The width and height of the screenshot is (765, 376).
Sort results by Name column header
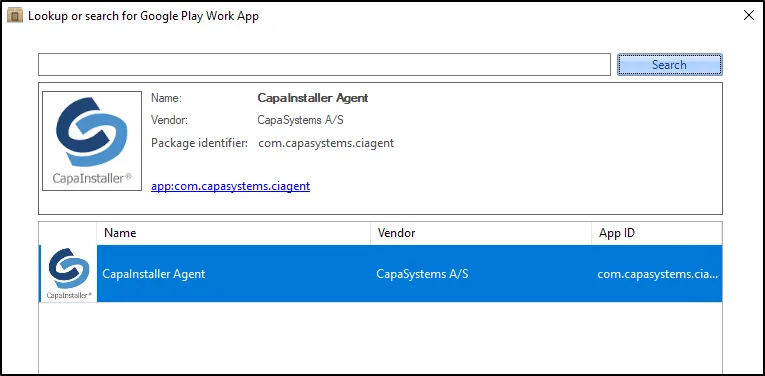click(234, 233)
